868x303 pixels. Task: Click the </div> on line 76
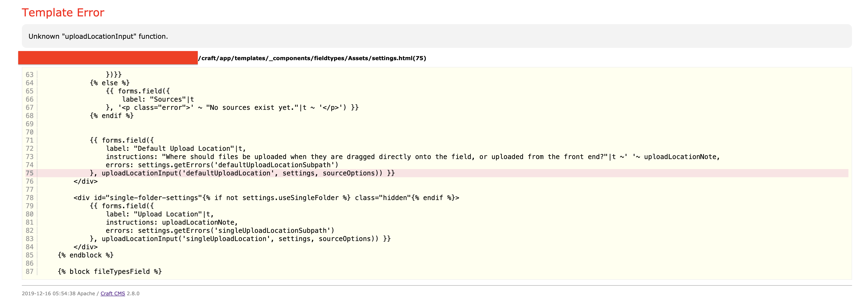point(86,181)
